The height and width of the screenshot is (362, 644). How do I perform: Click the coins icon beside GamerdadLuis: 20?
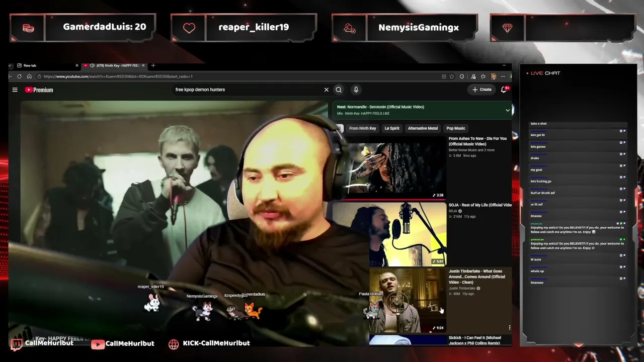[x=28, y=28]
